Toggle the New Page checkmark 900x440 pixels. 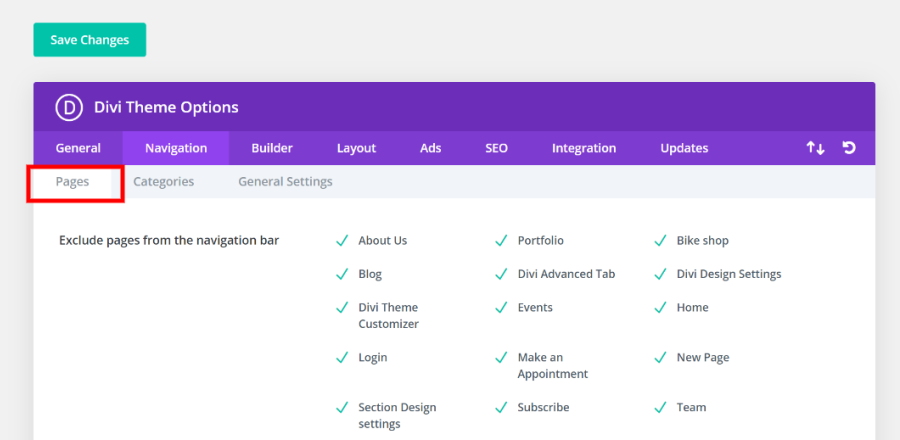pyautogui.click(x=661, y=357)
